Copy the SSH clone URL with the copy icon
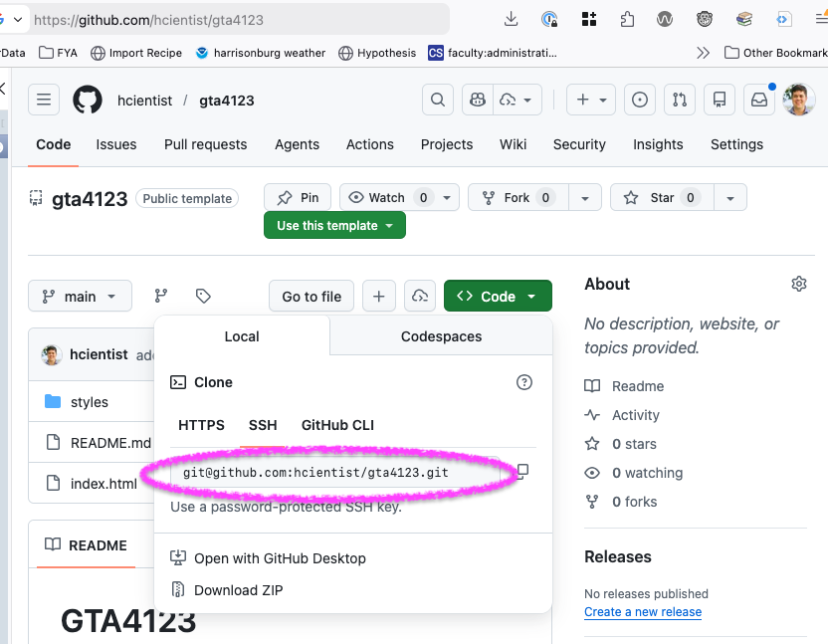The width and height of the screenshot is (828, 644). tap(520, 472)
